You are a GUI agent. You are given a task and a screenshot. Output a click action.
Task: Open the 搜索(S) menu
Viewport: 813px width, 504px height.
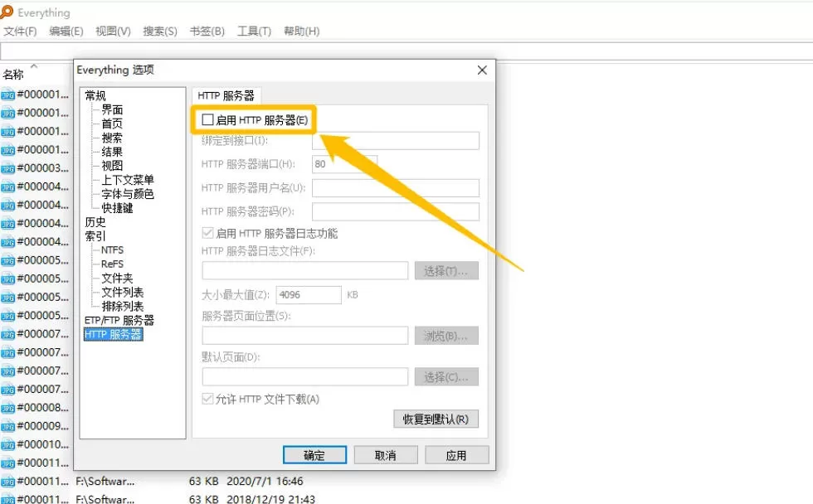[160, 31]
